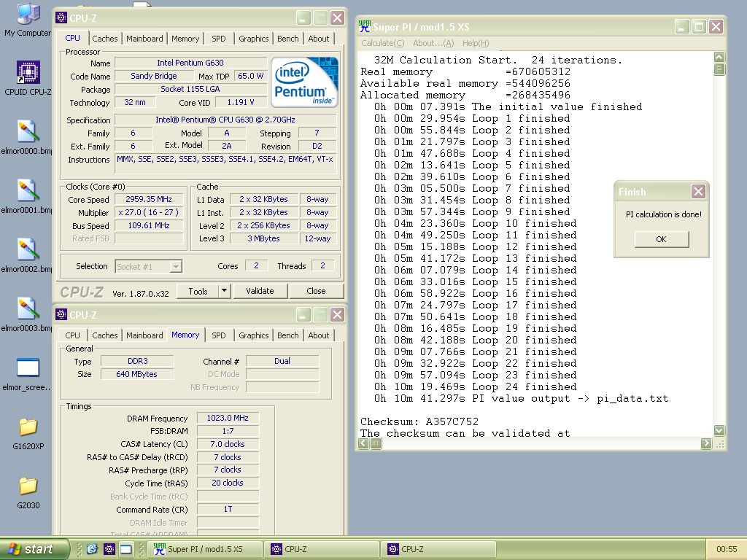Open About tab in top CPU-Z window
The image size is (747, 560).
click(318, 39)
